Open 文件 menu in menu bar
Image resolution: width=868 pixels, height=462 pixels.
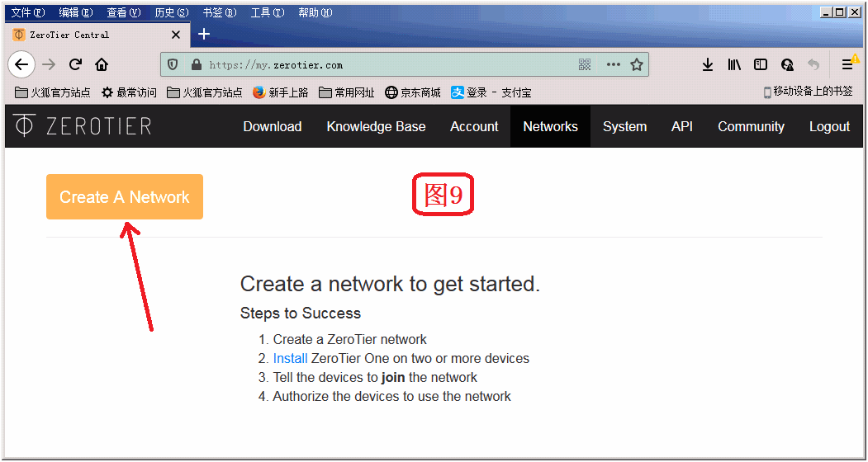click(28, 12)
